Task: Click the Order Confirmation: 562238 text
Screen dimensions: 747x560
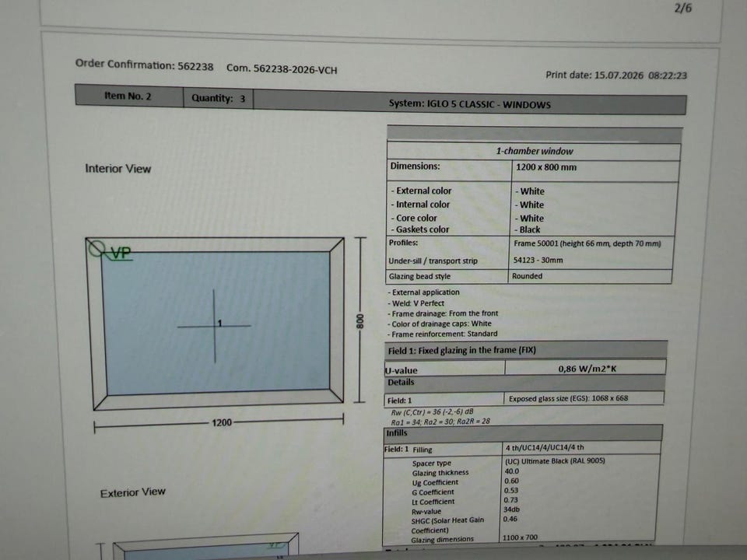Action: 145,65
